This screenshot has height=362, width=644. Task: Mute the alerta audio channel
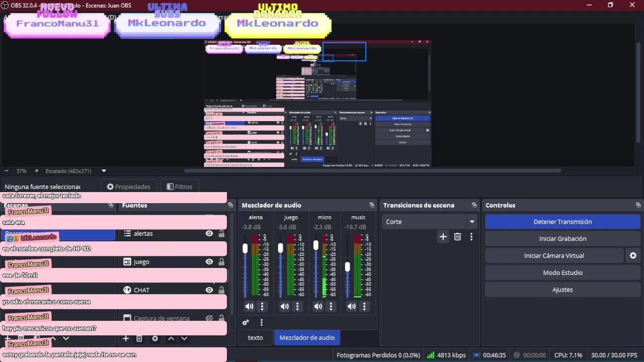point(249,306)
